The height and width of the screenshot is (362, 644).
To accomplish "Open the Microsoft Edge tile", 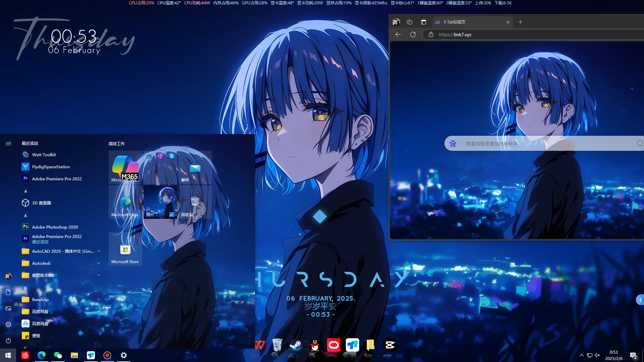I will (x=125, y=202).
